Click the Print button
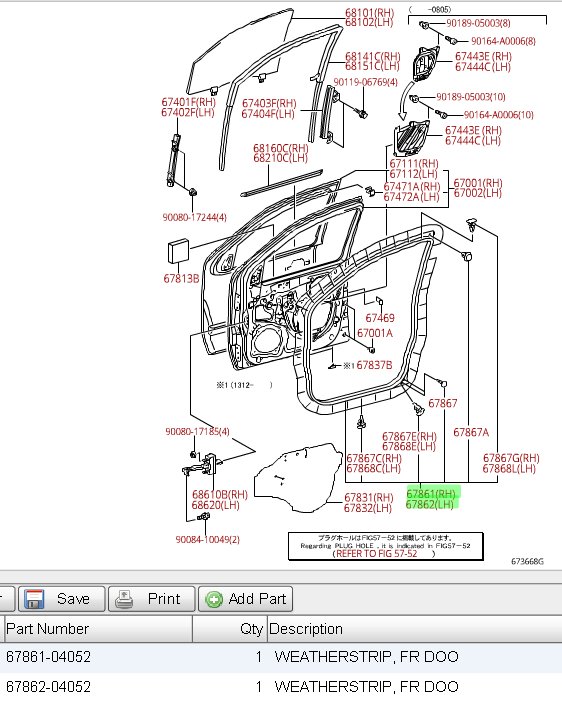This screenshot has width=562, height=701. coord(152,599)
